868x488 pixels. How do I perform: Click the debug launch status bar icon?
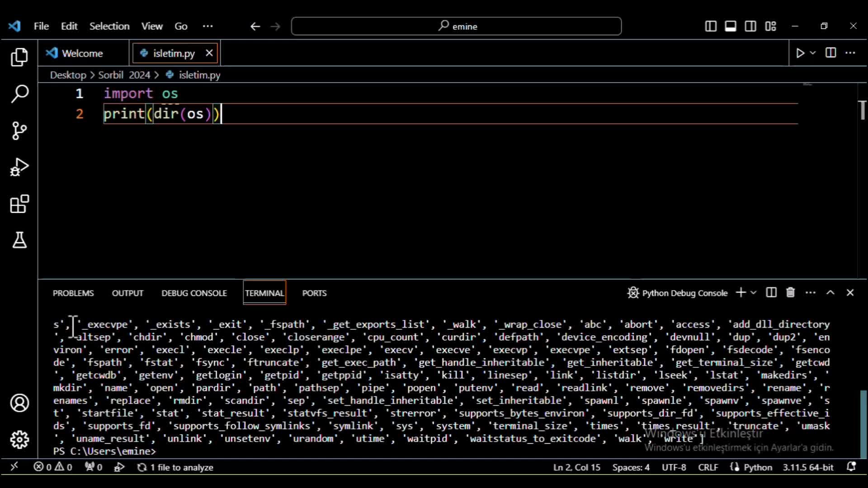119,467
